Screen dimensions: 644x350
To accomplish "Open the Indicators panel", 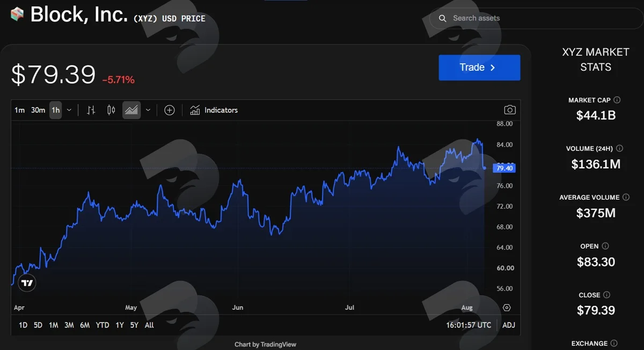I will pyautogui.click(x=214, y=110).
